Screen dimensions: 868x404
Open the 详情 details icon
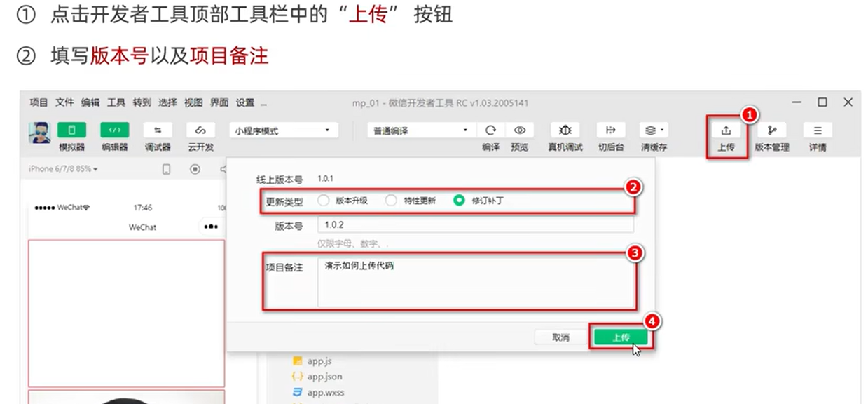pos(818,130)
